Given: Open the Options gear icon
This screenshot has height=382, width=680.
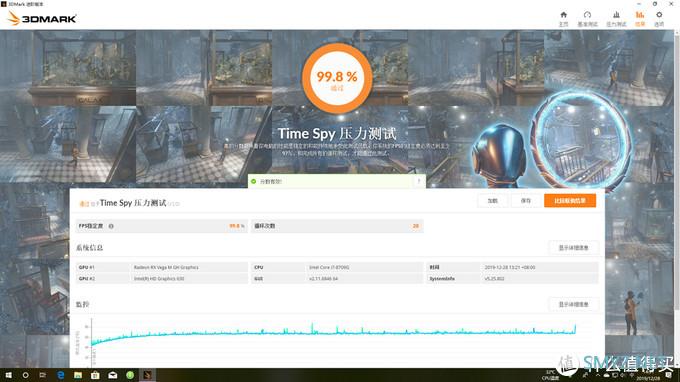Looking at the screenshot, I should pos(659,15).
